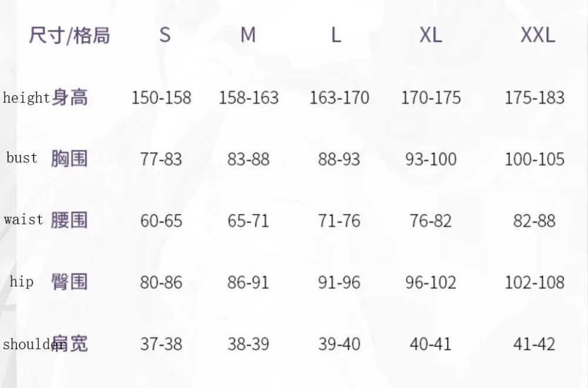Click the 80-86 hip value
The width and height of the screenshot is (588, 388).
161,283
